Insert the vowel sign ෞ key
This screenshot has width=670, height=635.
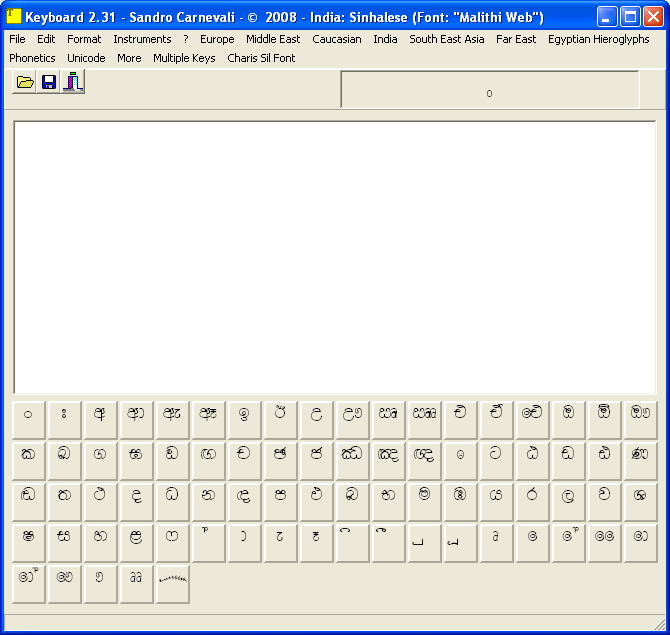pyautogui.click(x=64, y=584)
